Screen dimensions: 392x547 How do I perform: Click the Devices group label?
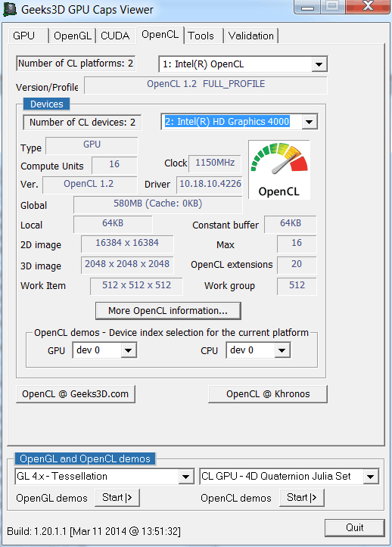[46, 104]
